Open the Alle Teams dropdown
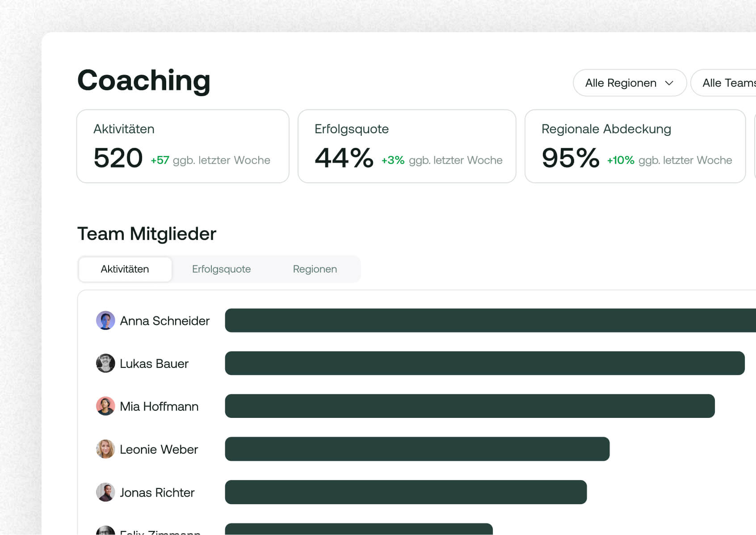Screen dimensions: 756x535 (x=723, y=83)
